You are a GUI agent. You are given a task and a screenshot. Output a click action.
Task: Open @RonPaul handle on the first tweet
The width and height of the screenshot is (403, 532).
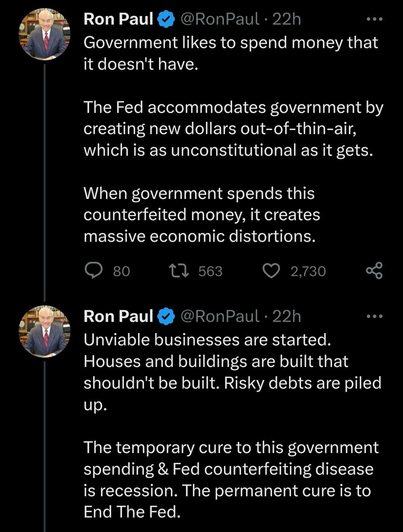(x=220, y=20)
